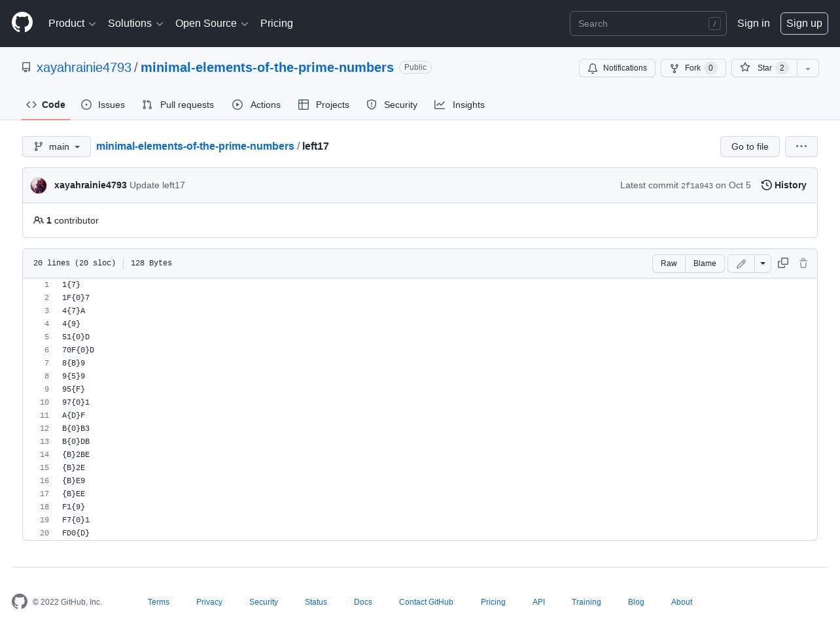Open the Status footer link
Image resolution: width=840 pixels, height=642 pixels.
pyautogui.click(x=316, y=602)
